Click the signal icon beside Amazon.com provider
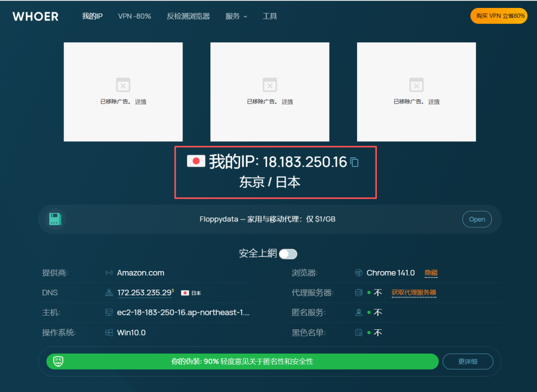The image size is (537, 392). point(109,273)
